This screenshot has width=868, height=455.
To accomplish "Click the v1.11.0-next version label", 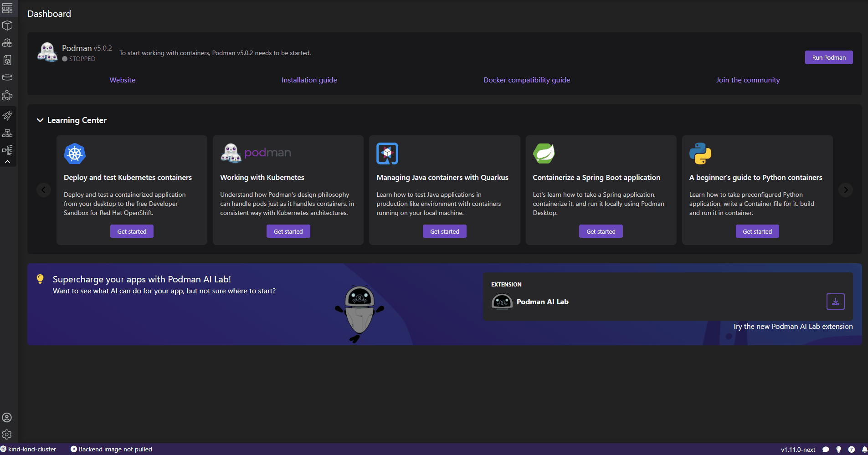I will click(x=798, y=450).
